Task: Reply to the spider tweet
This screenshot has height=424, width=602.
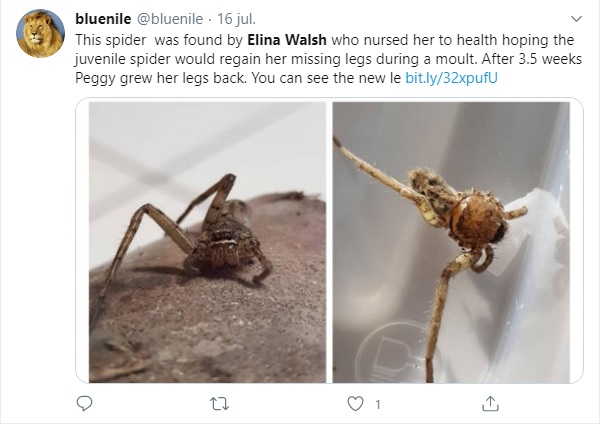Action: click(x=85, y=403)
